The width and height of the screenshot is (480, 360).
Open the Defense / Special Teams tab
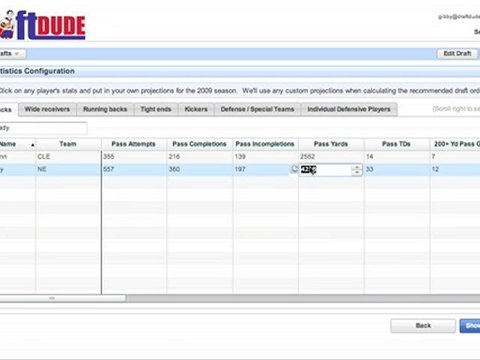257,109
